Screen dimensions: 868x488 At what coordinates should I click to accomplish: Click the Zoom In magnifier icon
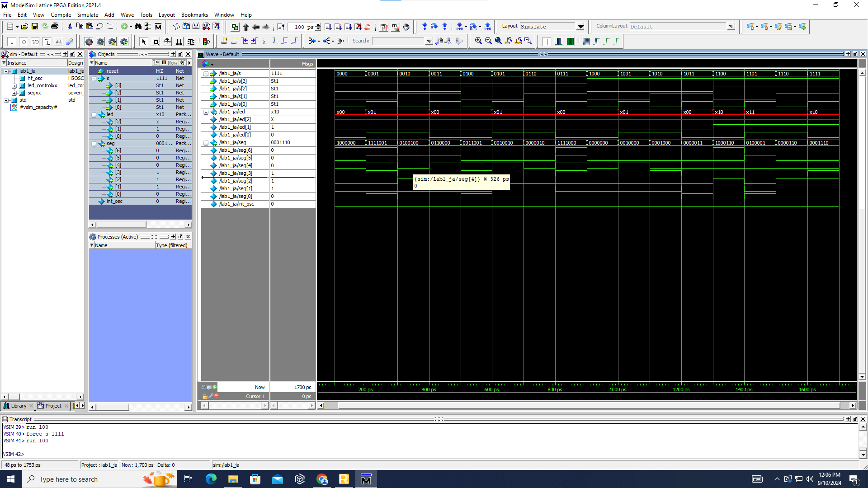(478, 41)
